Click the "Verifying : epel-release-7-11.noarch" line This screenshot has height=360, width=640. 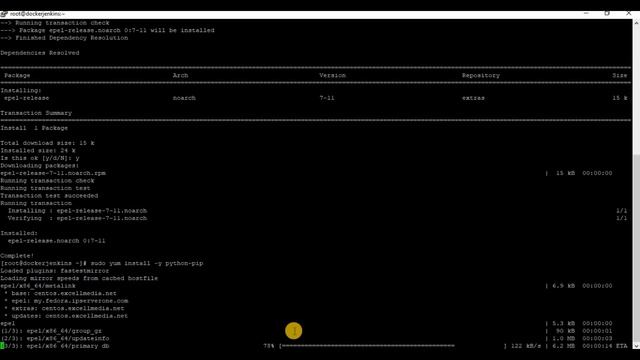78,218
